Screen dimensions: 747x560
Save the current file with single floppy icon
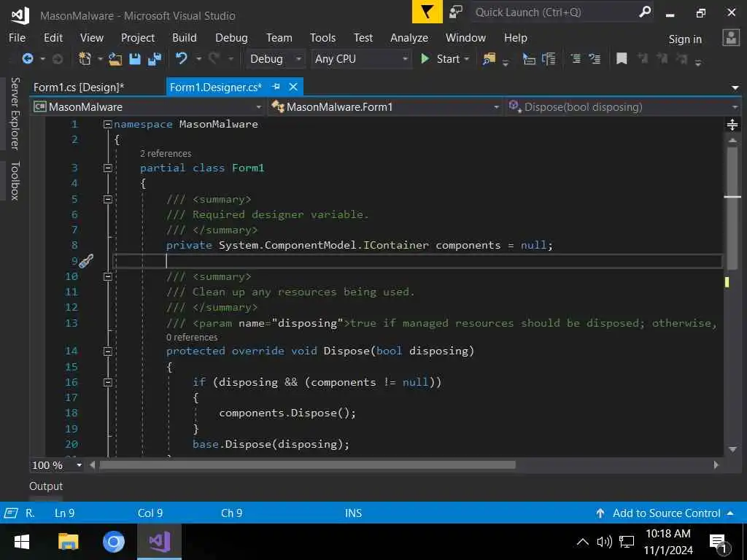[x=135, y=58]
